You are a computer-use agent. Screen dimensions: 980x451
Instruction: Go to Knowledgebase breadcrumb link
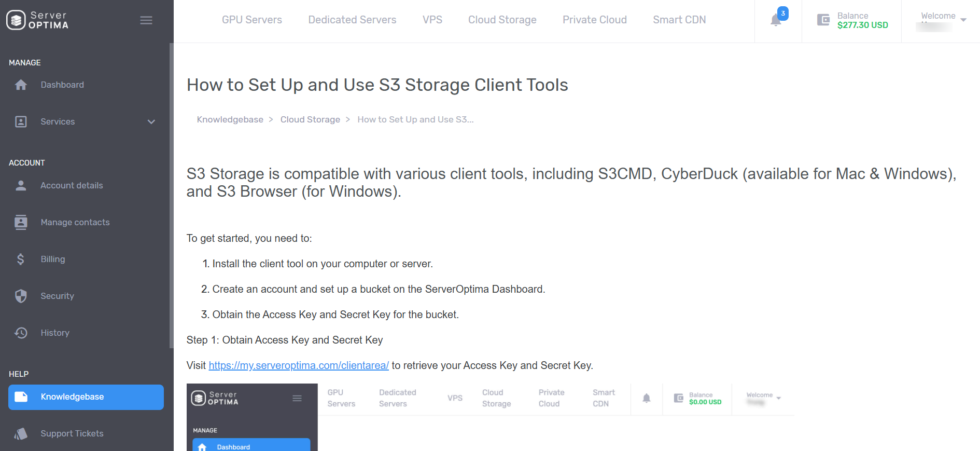[230, 119]
